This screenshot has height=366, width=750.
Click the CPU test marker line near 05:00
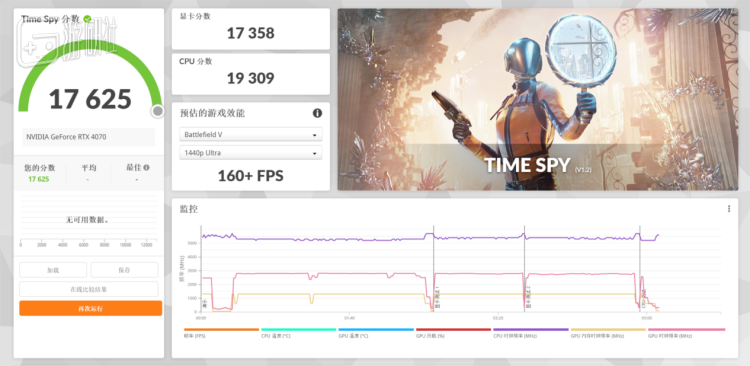pos(640,268)
